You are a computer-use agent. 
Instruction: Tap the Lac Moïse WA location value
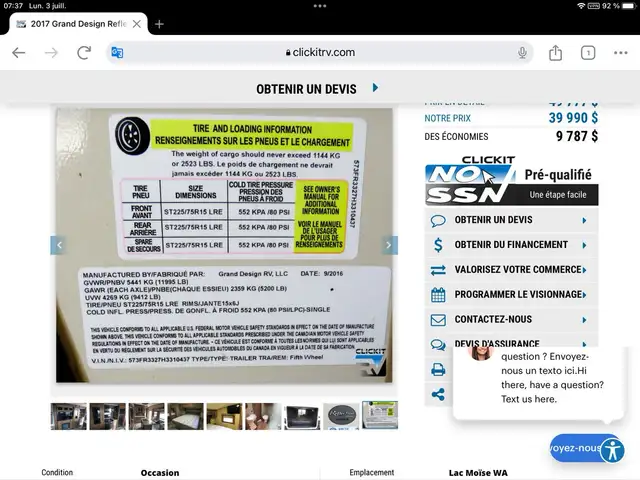pyautogui.click(x=478, y=473)
